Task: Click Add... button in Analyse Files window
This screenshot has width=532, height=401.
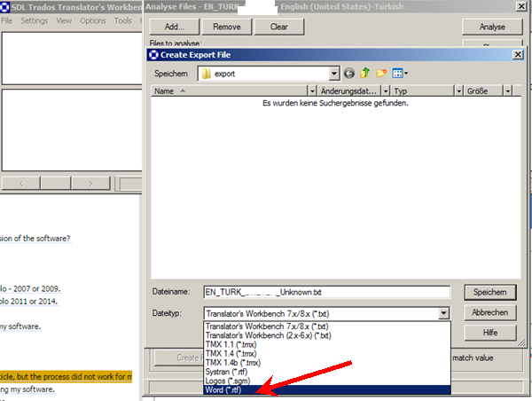Action: tap(175, 27)
